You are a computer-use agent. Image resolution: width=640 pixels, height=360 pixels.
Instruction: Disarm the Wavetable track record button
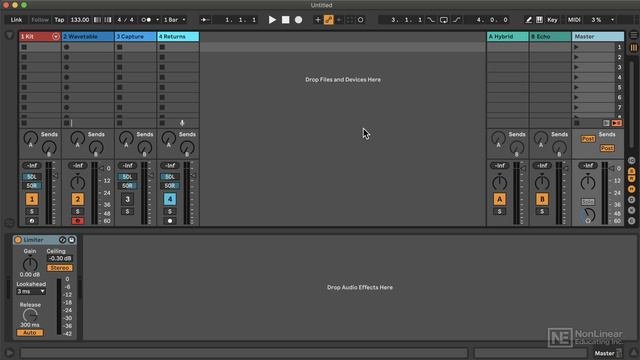[78, 221]
